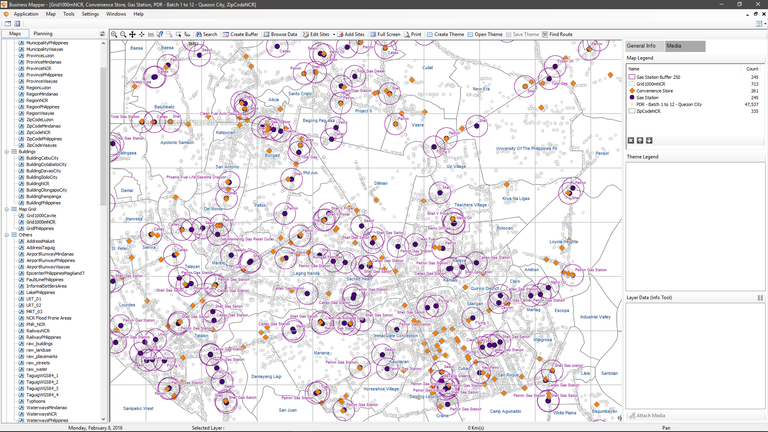Select the InformalSettlersArea tree item

click(47, 286)
